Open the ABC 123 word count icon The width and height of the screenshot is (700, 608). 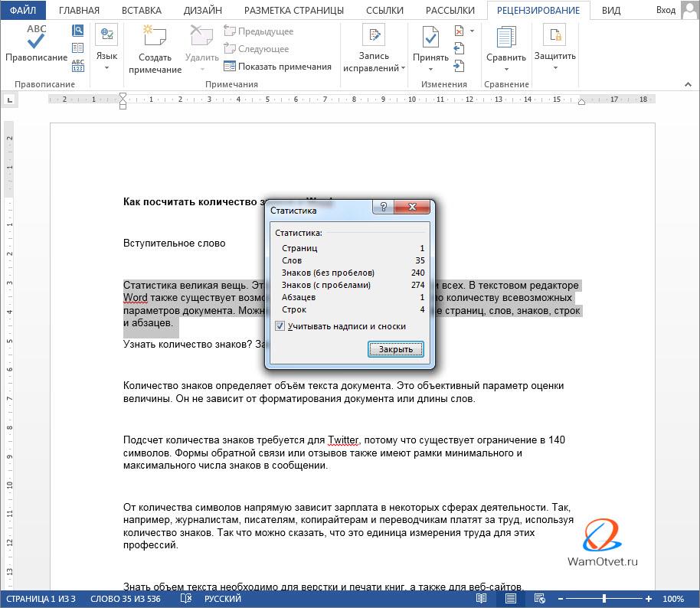77,65
